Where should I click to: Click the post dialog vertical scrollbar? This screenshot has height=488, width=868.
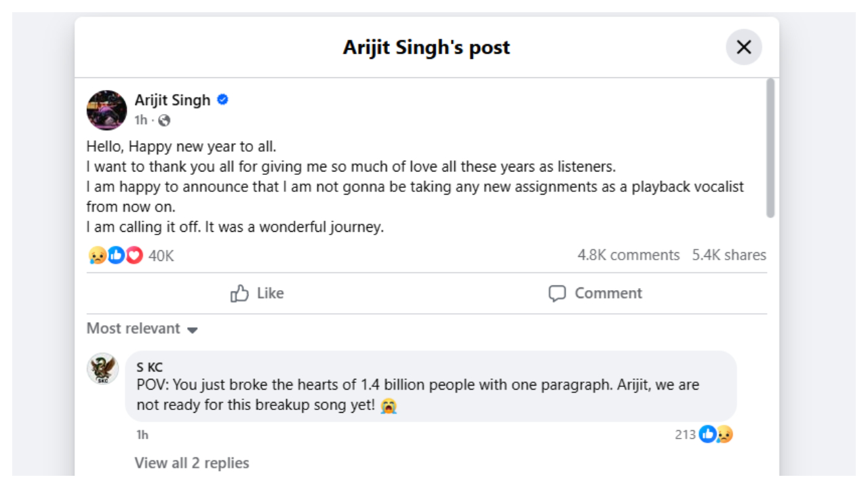pyautogui.click(x=770, y=149)
